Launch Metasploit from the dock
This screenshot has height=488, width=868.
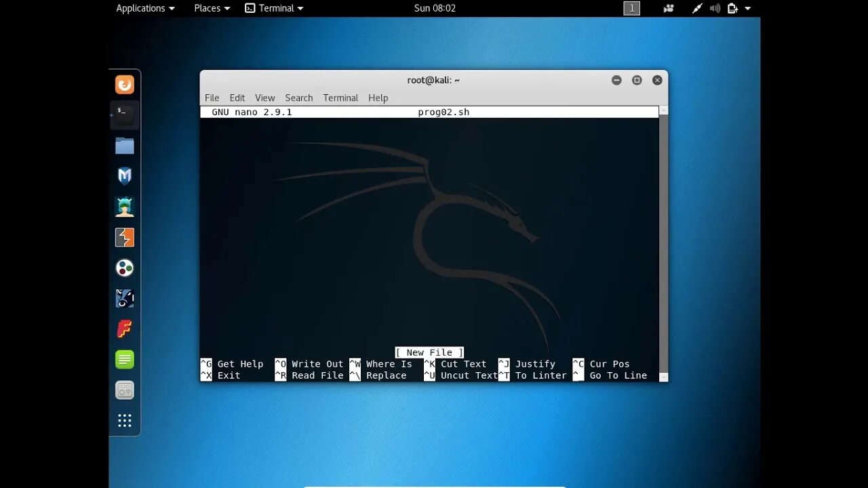tap(125, 176)
